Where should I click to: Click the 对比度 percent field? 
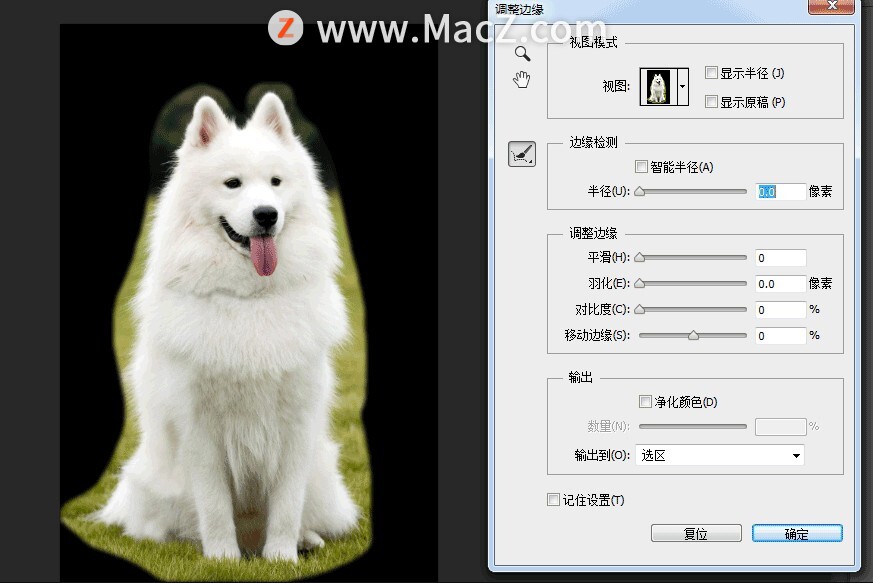(x=781, y=310)
